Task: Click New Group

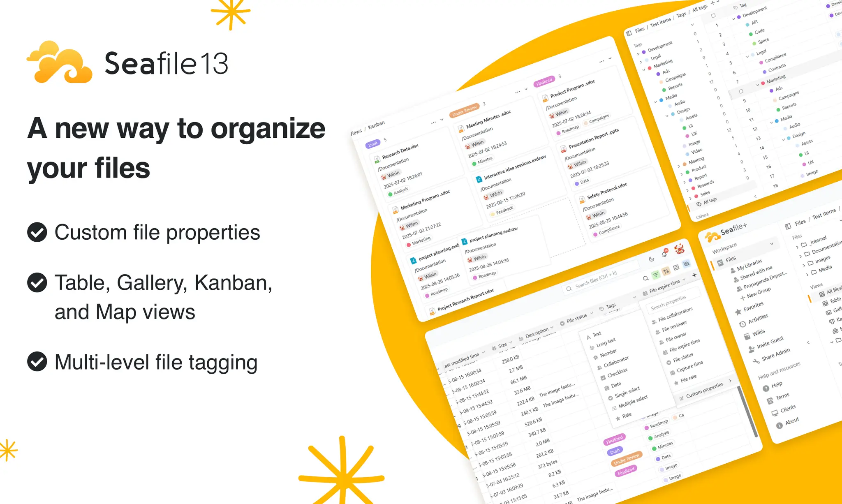Action: (755, 294)
